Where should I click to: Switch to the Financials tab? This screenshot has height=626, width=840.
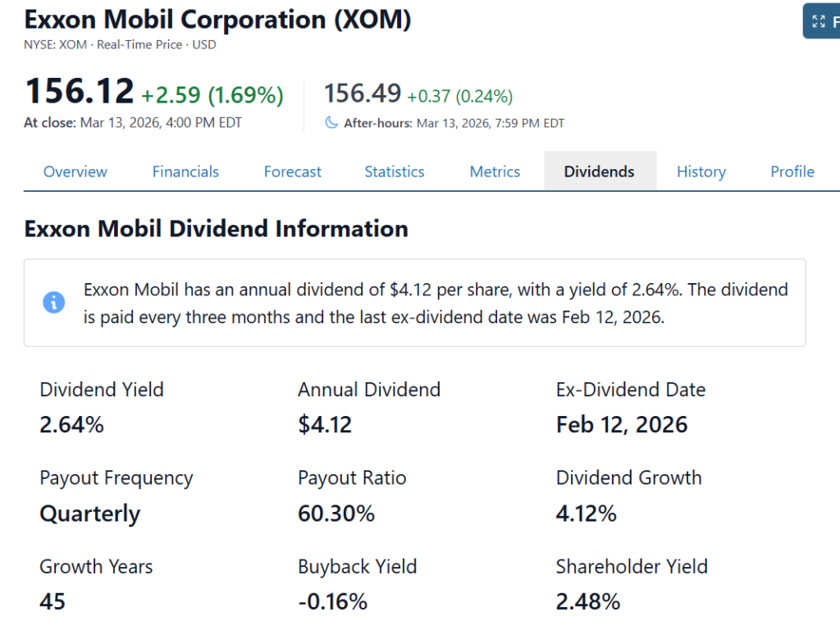pyautogui.click(x=185, y=171)
